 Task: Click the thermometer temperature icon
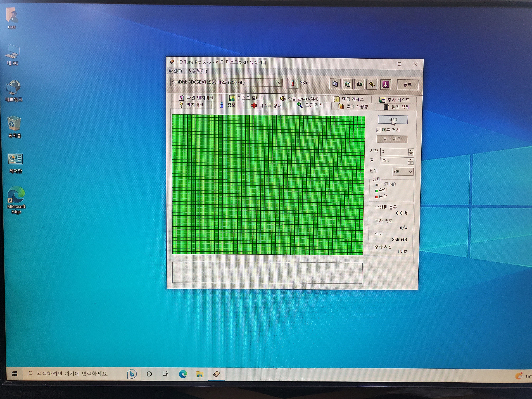click(x=293, y=83)
